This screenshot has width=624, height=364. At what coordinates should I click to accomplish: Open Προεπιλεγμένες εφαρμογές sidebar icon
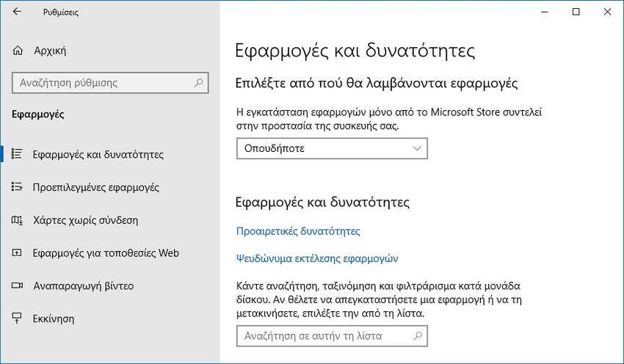point(17,187)
